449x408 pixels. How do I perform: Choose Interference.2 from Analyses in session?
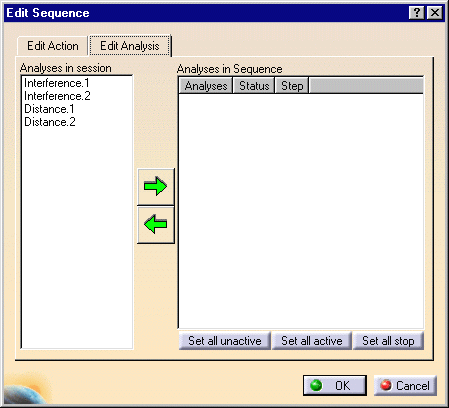(57, 96)
